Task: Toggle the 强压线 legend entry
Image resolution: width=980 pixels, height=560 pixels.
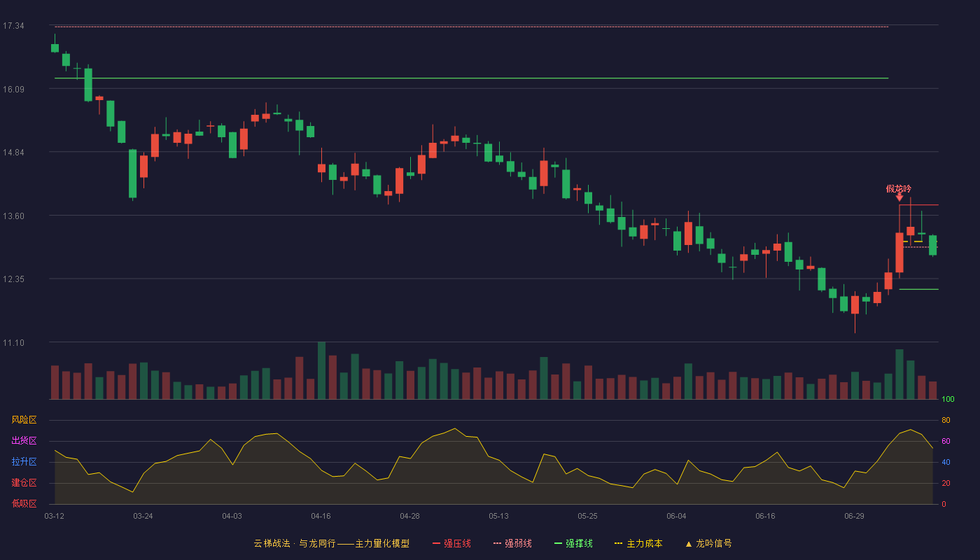Action: (x=451, y=543)
